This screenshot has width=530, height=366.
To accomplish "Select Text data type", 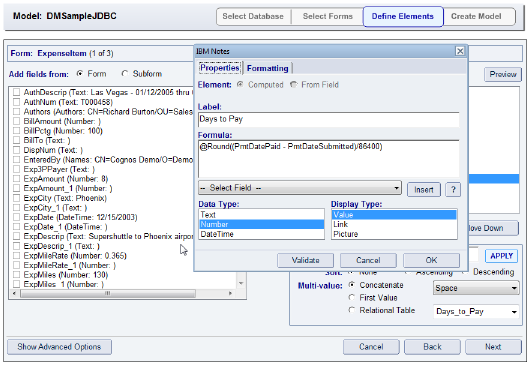I will coord(262,215).
